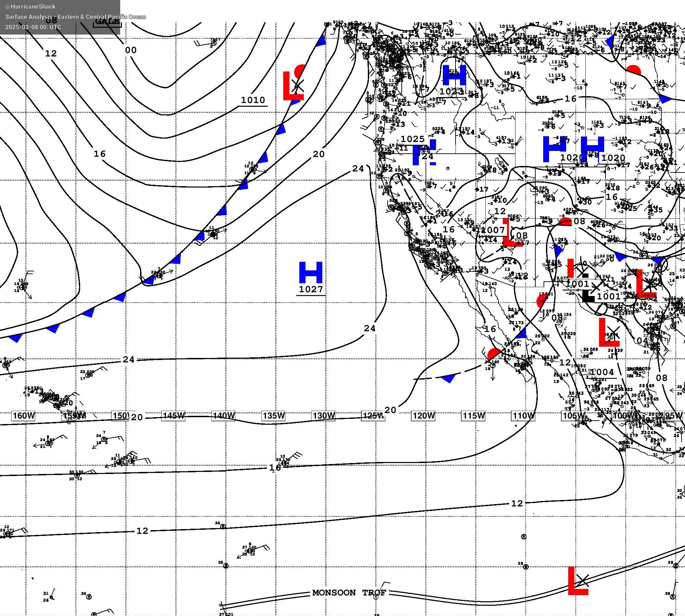Click the 135W longitude label
Viewport: 685px width, 616px height.
(x=274, y=416)
